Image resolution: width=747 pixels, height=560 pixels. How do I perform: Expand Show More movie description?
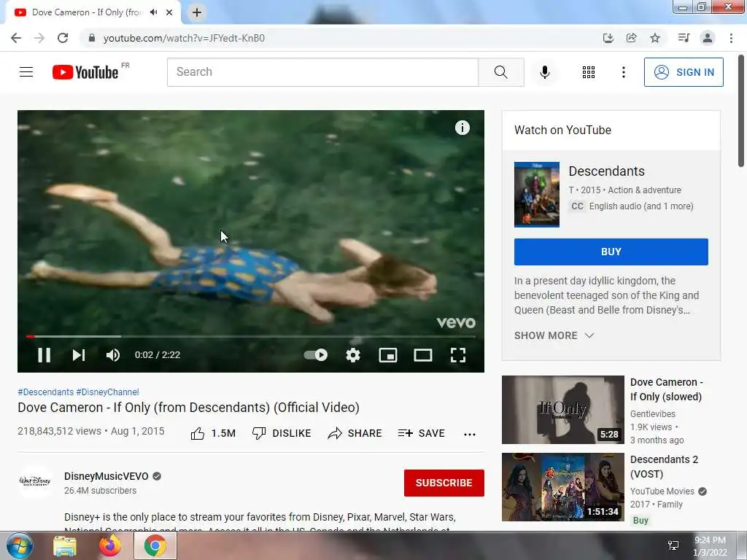pos(554,335)
